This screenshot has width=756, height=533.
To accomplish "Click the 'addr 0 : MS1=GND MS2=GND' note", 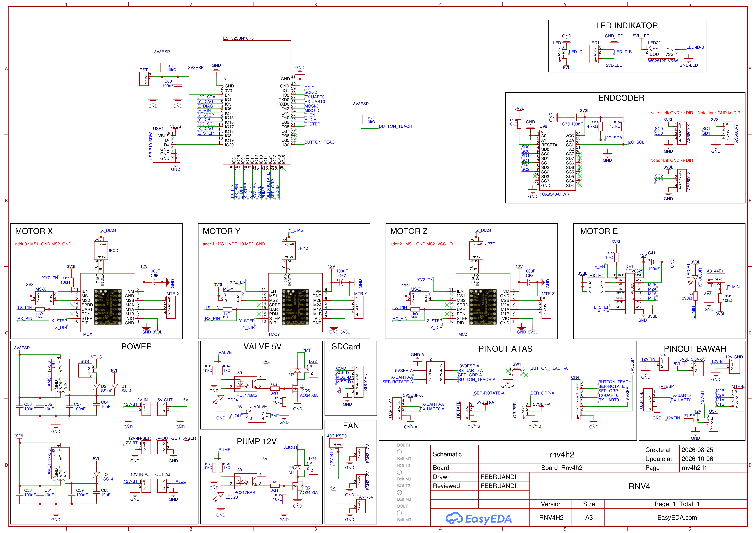I will [43, 244].
